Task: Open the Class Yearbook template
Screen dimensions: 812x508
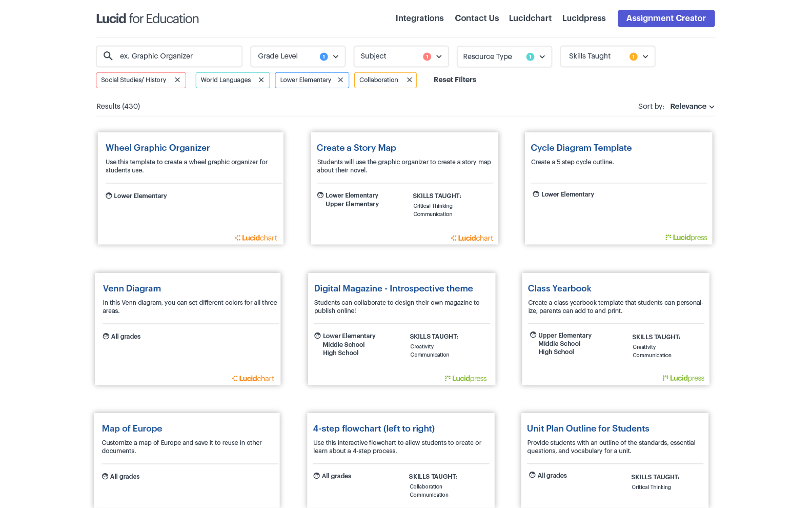Action: click(x=559, y=288)
